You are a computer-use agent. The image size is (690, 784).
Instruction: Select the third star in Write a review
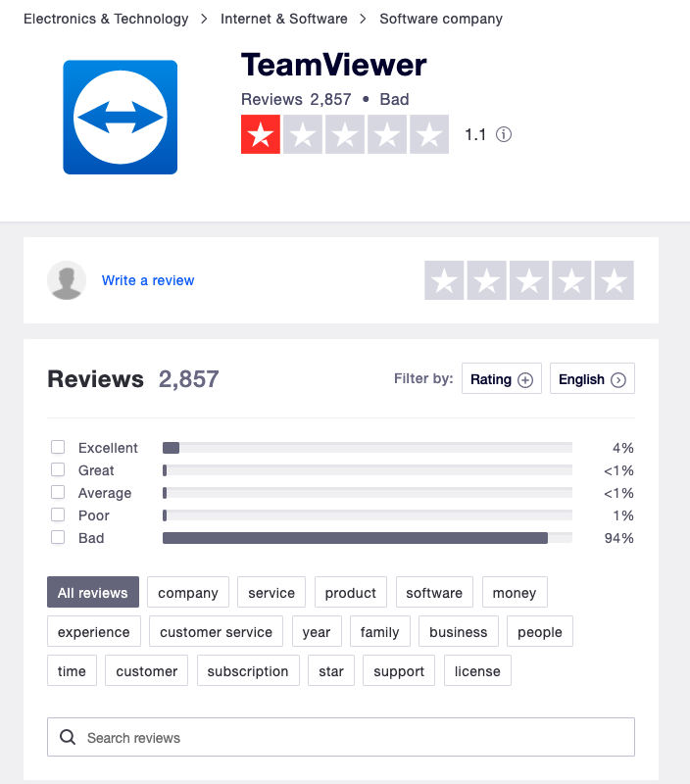529,280
